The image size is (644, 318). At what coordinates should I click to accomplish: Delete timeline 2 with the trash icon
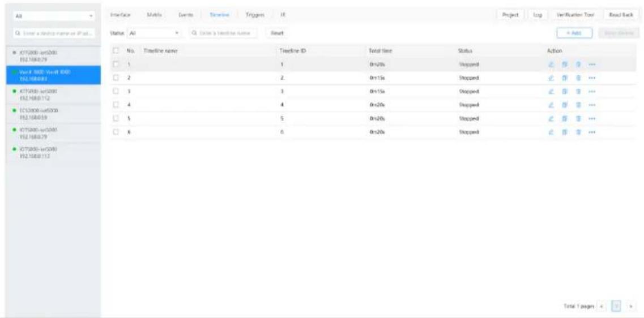coord(578,78)
